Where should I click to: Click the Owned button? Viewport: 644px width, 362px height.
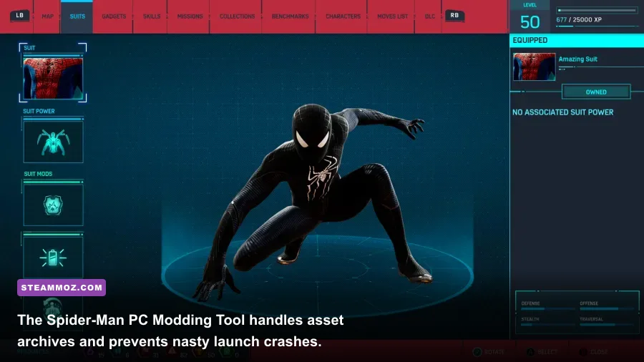(x=596, y=92)
